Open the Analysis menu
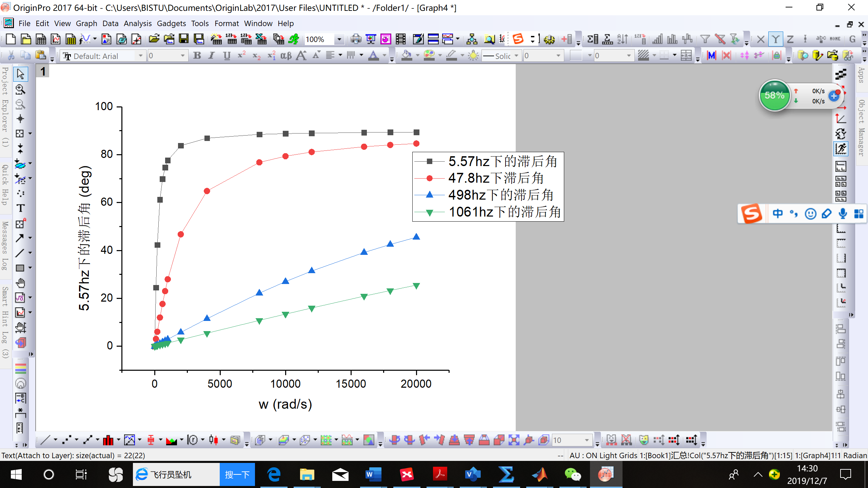868x488 pixels. 137,23
